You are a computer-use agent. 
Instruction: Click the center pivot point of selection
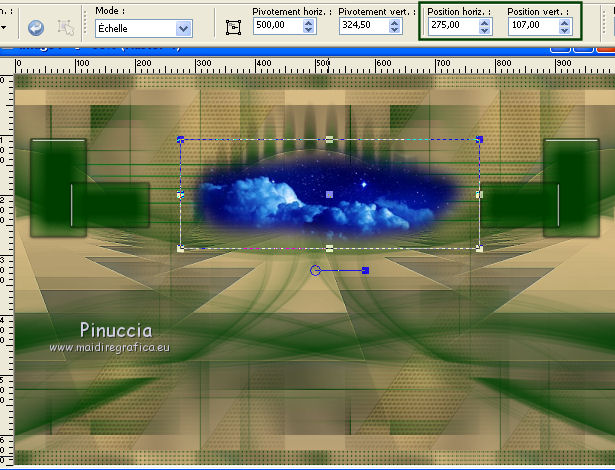[329, 194]
